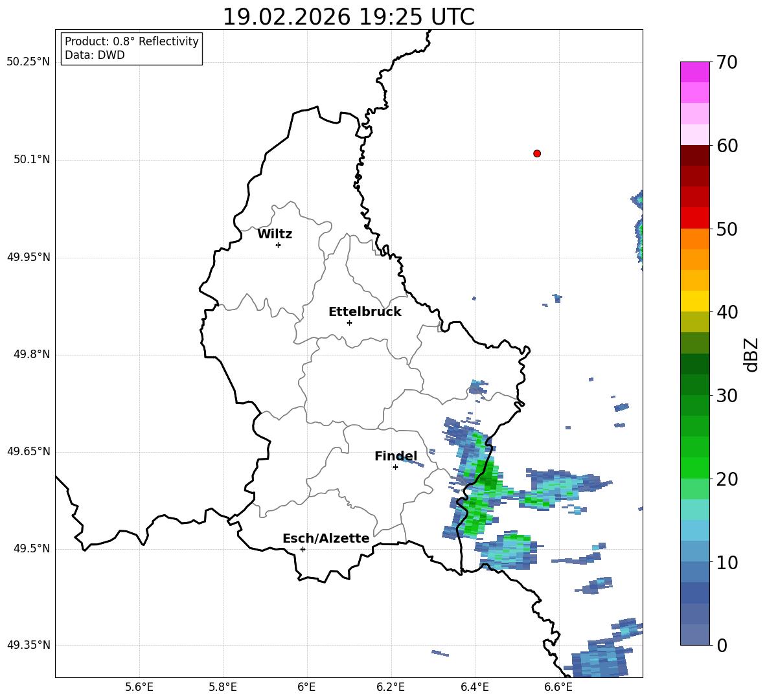Click the title 19.02.2026 19:25 UTC
Screen dimensions: 767x700
349,17
